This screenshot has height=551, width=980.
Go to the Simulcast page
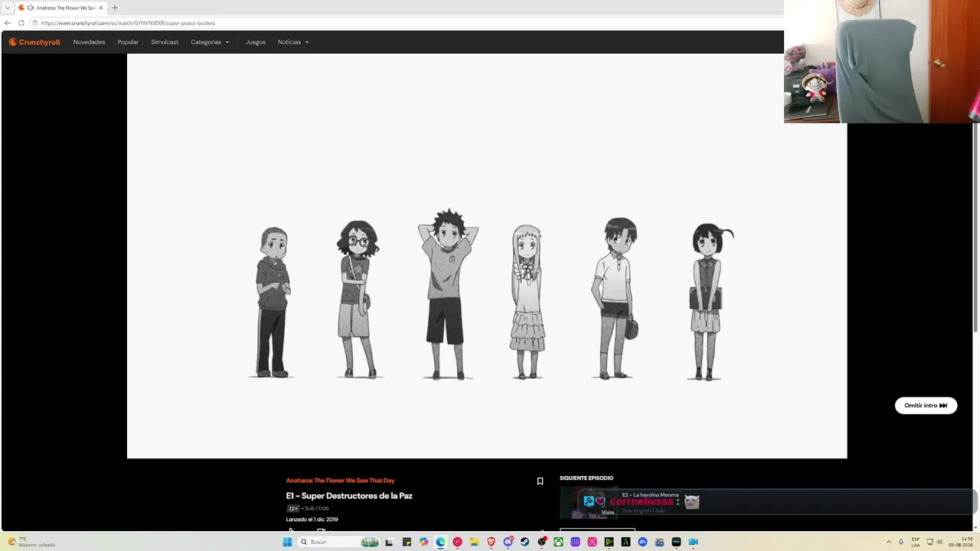coord(165,42)
